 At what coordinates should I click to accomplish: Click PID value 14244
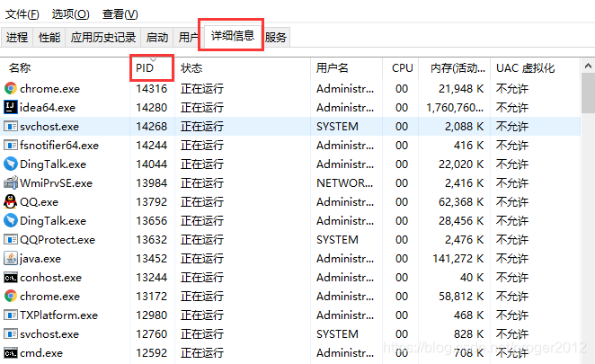coord(151,146)
